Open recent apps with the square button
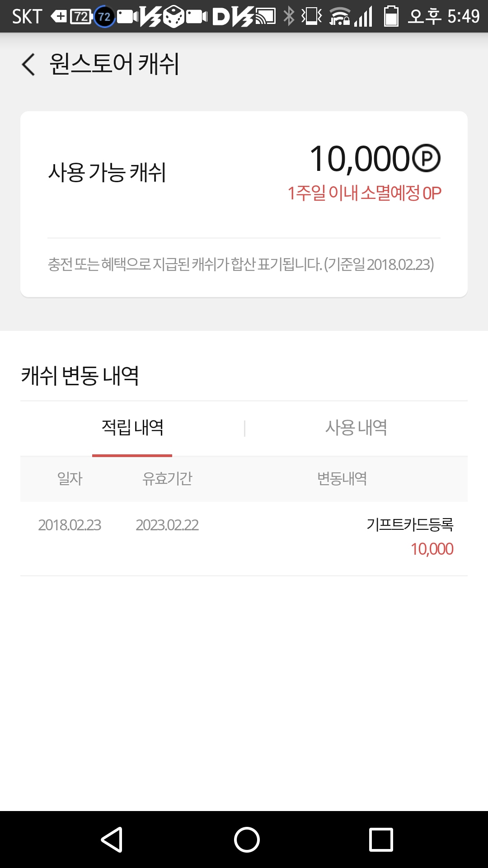Image resolution: width=488 pixels, height=868 pixels. pyautogui.click(x=381, y=840)
